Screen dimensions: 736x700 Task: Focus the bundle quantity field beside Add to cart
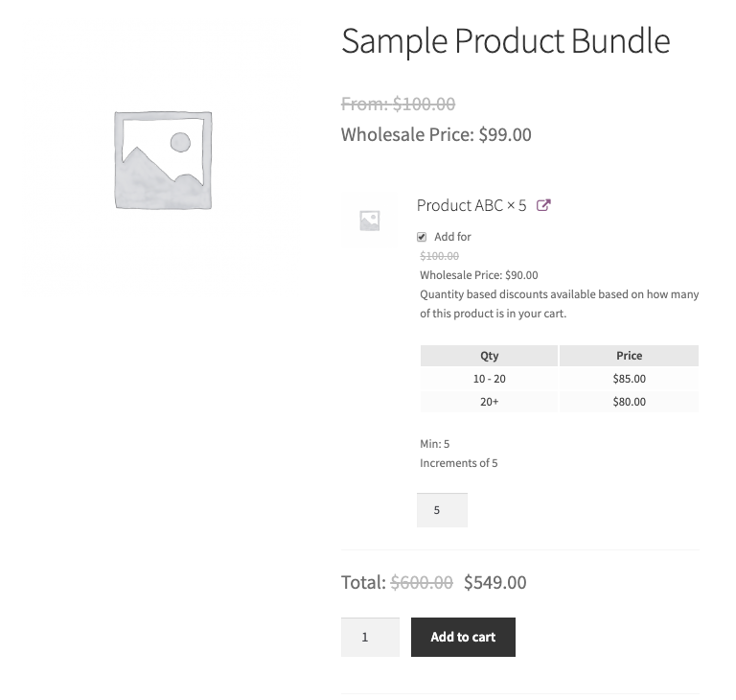click(x=370, y=637)
